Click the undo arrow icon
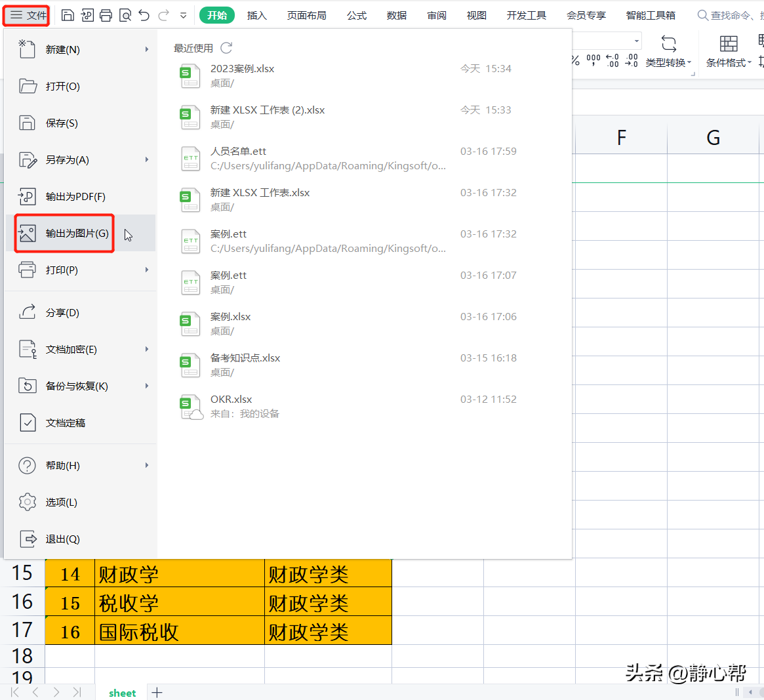Viewport: 764px width, 700px height. [144, 16]
